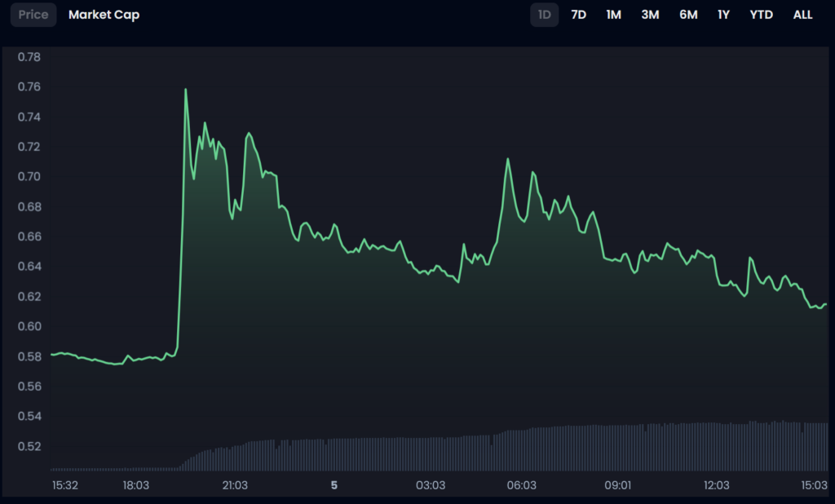Click the 15:03 time axis label
The image size is (835, 504).
(x=814, y=485)
